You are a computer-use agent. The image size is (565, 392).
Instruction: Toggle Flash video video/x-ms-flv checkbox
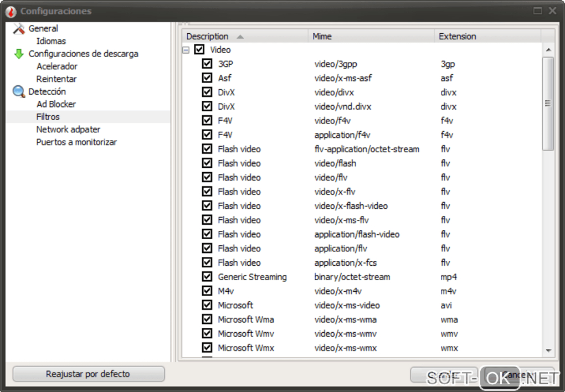207,220
